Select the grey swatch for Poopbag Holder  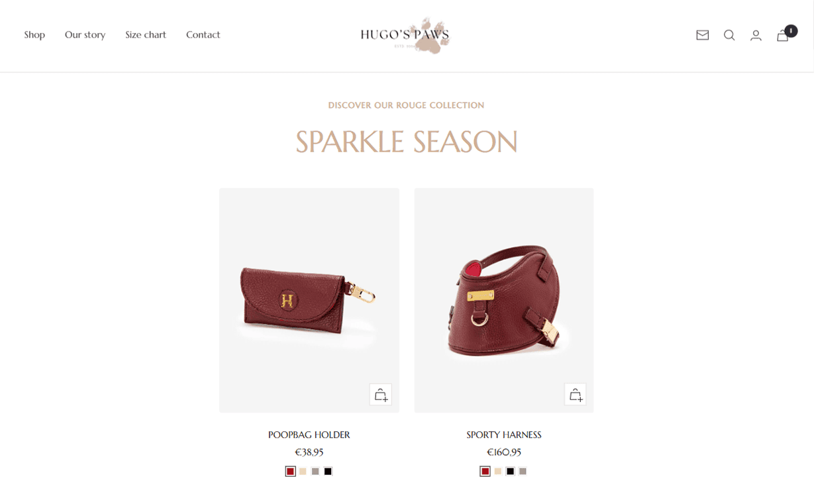(x=315, y=472)
